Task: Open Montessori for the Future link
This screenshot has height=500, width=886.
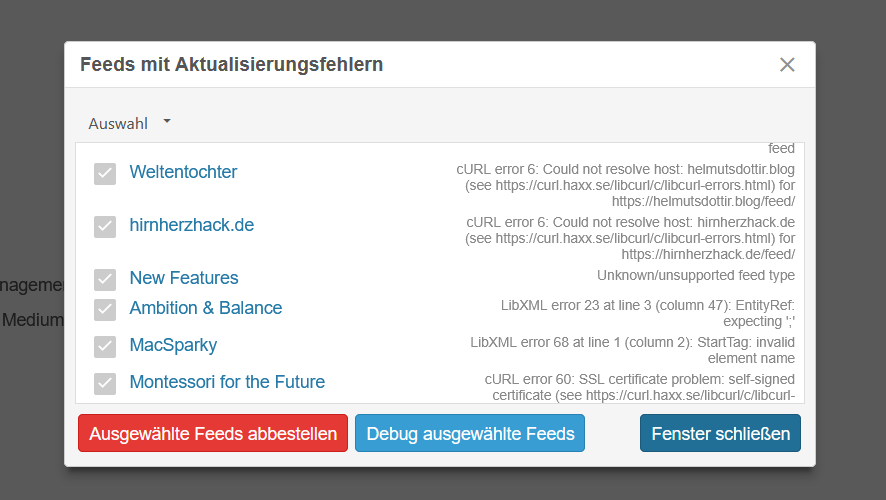Action: (x=227, y=382)
